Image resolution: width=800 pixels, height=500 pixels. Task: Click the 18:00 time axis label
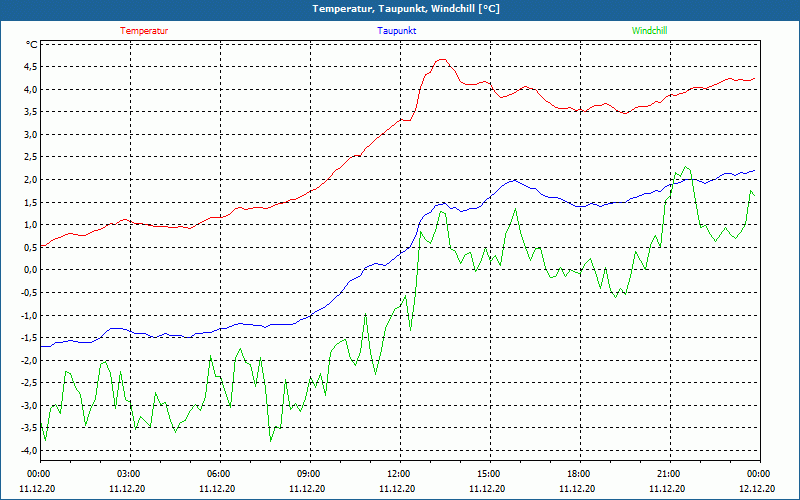(x=578, y=474)
